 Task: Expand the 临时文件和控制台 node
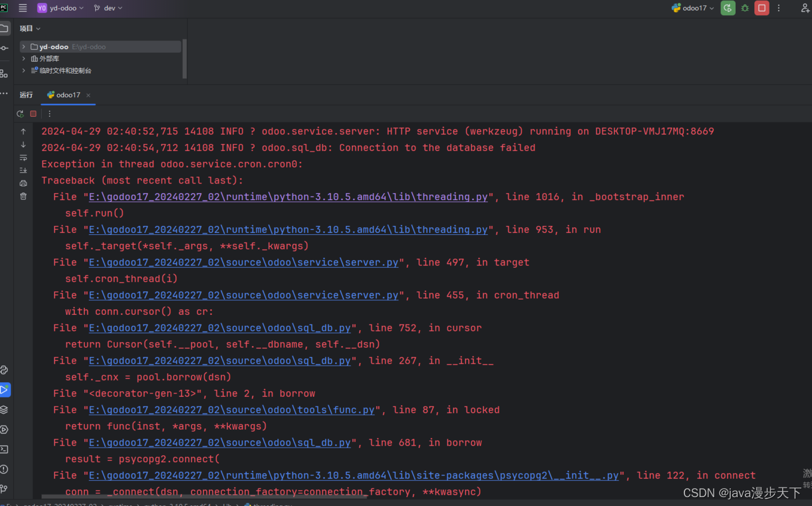click(x=24, y=70)
